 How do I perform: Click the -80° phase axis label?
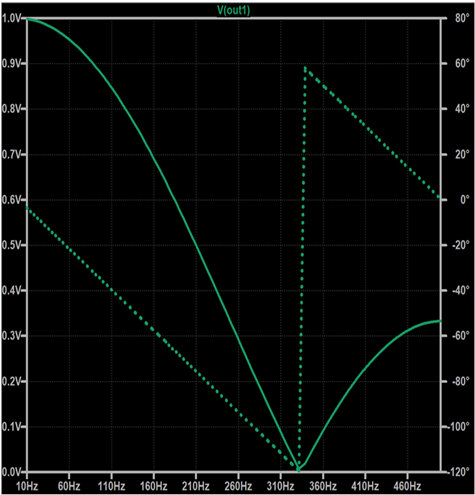[461, 381]
